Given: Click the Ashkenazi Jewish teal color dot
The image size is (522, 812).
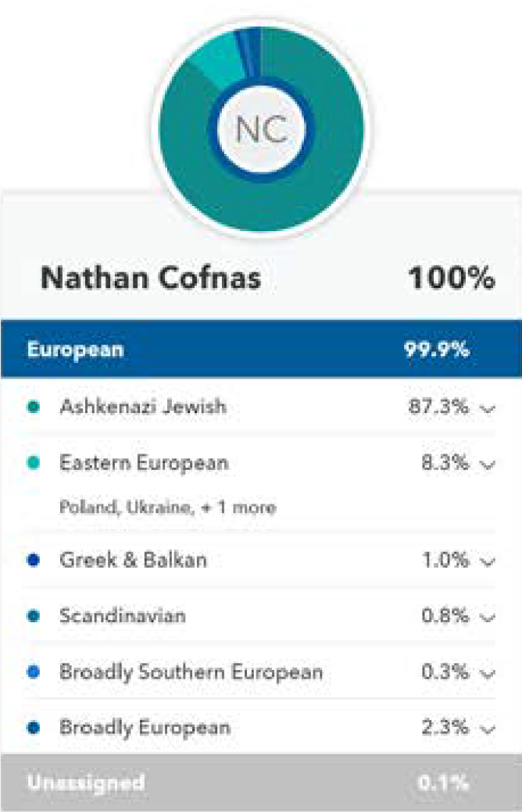Looking at the screenshot, I should point(33,407).
